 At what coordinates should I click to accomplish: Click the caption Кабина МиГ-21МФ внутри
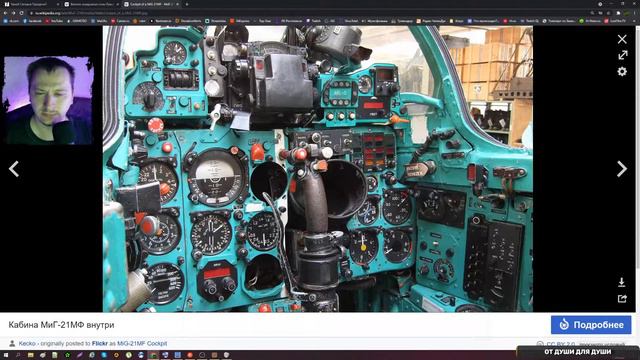[x=61, y=325]
